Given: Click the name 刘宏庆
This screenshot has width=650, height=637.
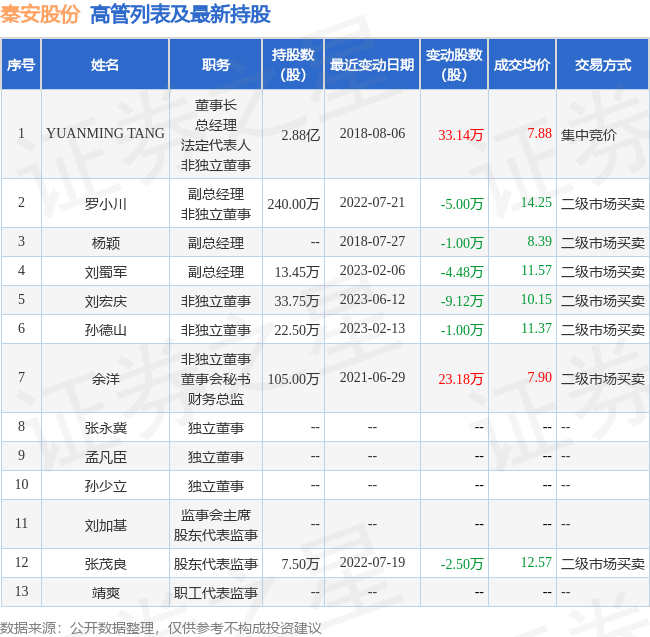Looking at the screenshot, I should pyautogui.click(x=105, y=301).
